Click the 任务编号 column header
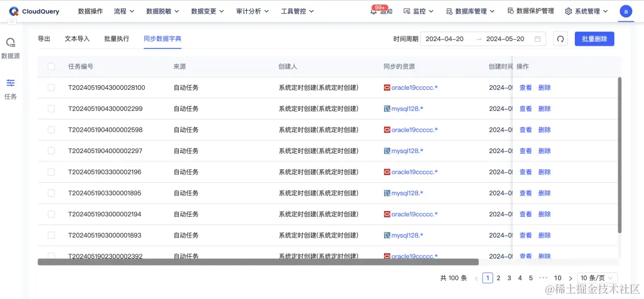 coord(80,67)
